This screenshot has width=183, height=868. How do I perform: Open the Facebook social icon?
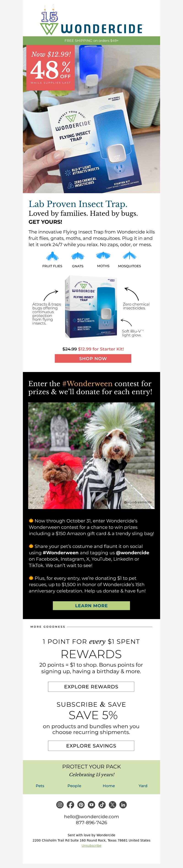(x=70, y=805)
